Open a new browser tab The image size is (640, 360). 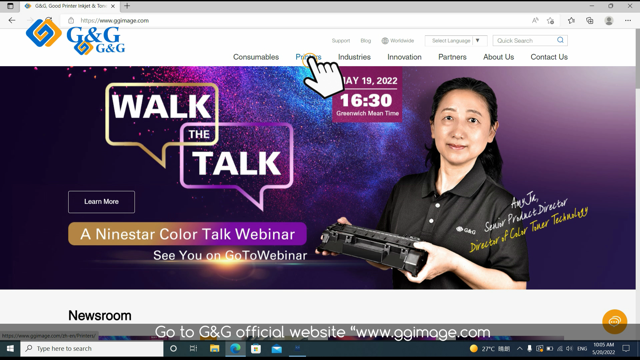coord(127,6)
